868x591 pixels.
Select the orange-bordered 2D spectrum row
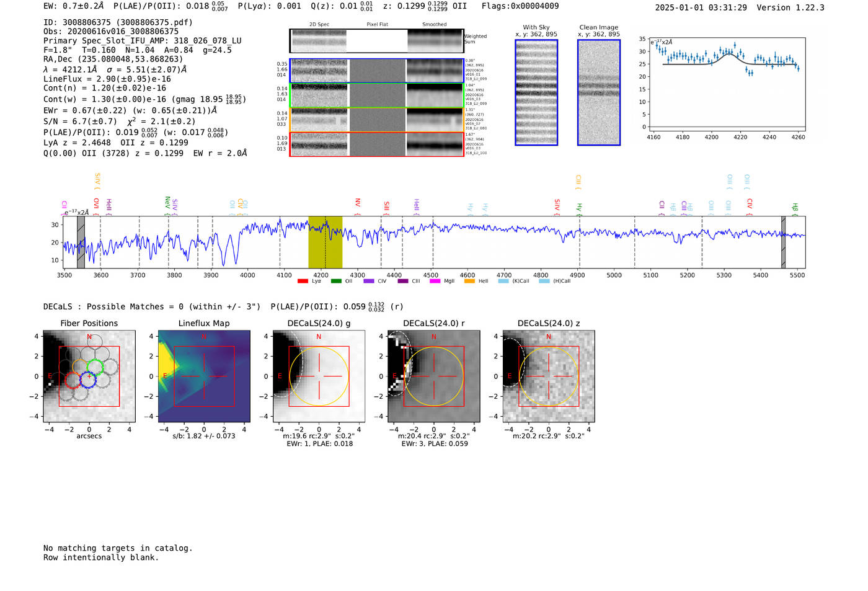(x=376, y=120)
